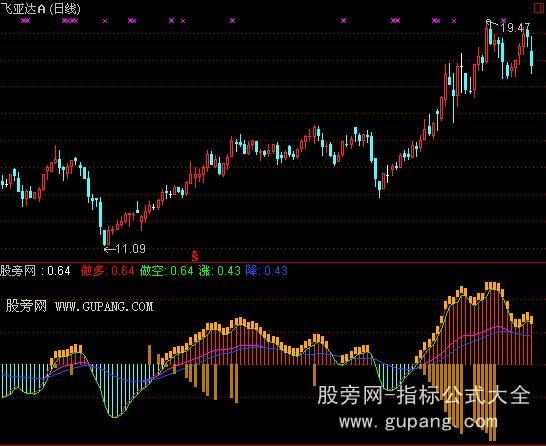Click the 19.47 high price label
546x446 pixels.
pyautogui.click(x=515, y=28)
